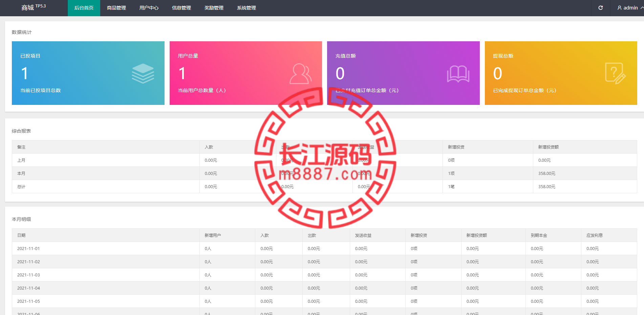Open 奖励管理 menu

pos(214,8)
